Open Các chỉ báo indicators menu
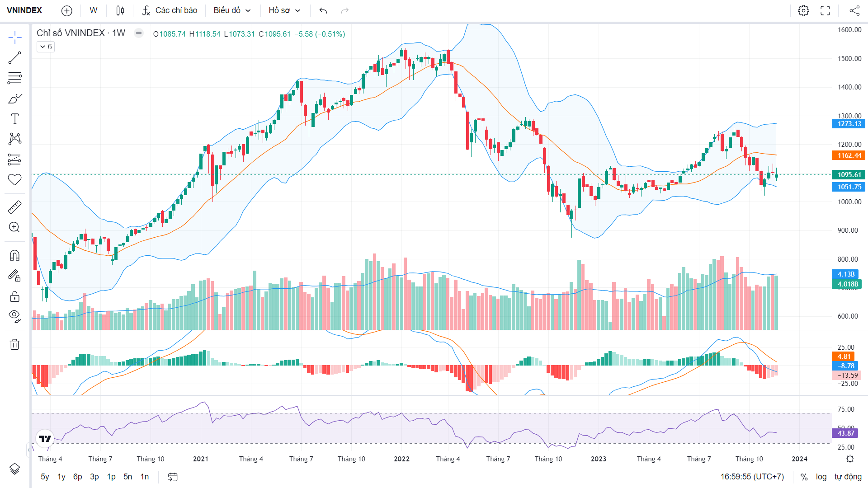 point(170,10)
